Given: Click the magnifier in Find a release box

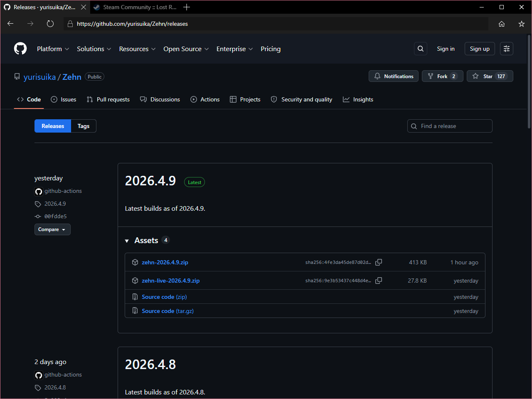Looking at the screenshot, I should pos(414,126).
